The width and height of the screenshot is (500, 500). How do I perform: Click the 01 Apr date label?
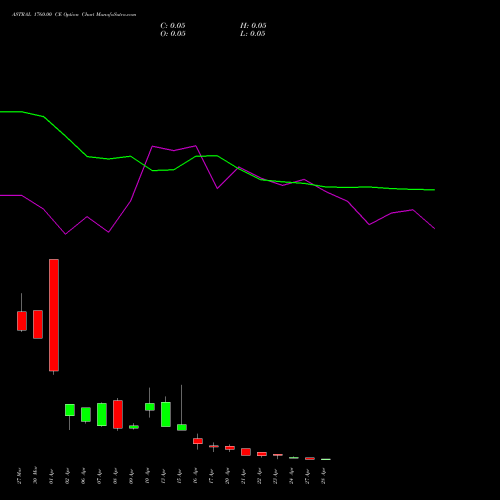tap(51, 476)
